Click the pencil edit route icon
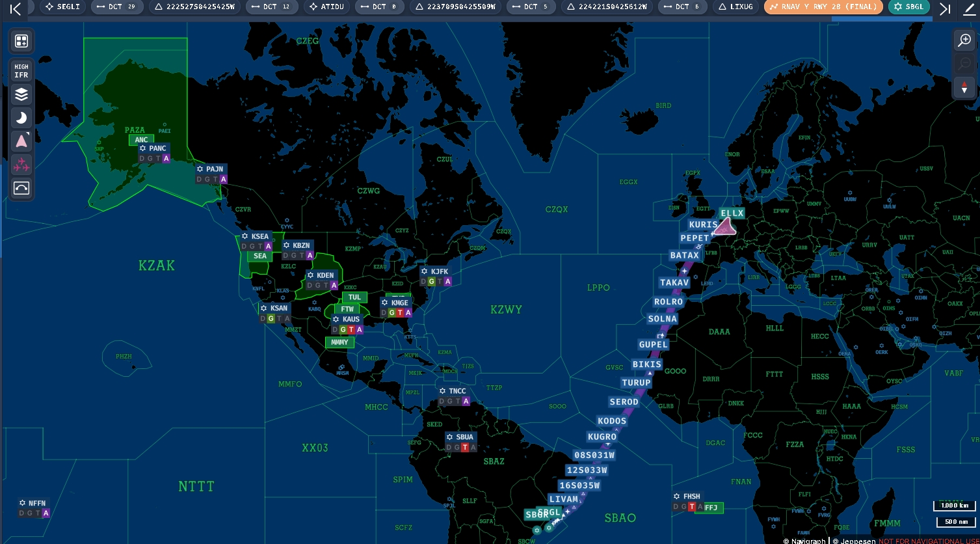The width and height of the screenshot is (980, 544). (x=970, y=8)
